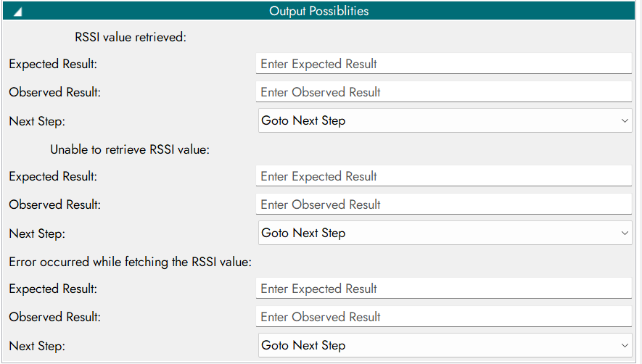This screenshot has width=642, height=364.
Task: Click Next Step label under Unable to retrieve RSSI
Action: (37, 233)
